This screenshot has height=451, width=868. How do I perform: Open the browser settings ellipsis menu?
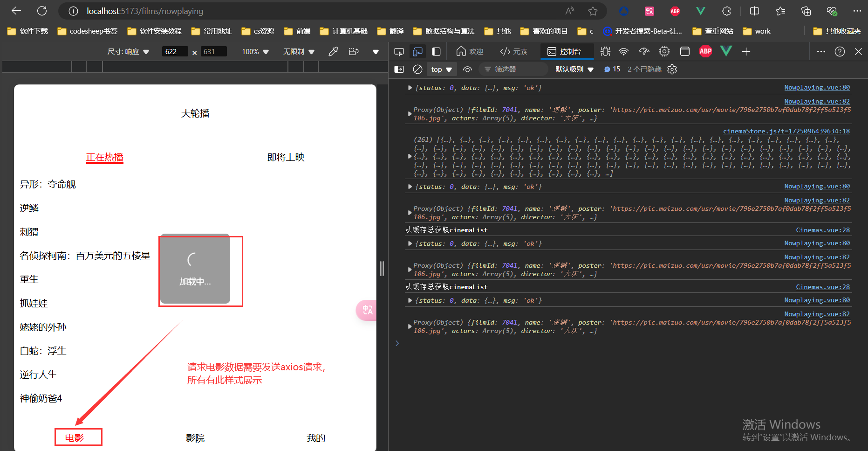point(857,11)
